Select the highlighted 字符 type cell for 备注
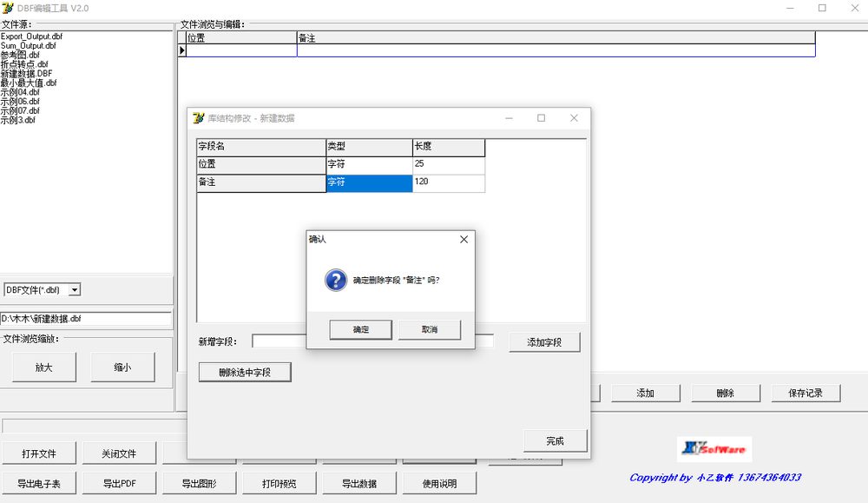868x503 pixels. [x=369, y=182]
